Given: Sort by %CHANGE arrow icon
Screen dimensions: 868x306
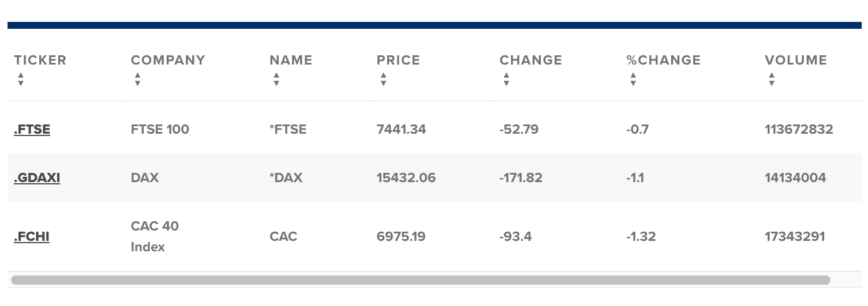Looking at the screenshot, I should tap(633, 79).
